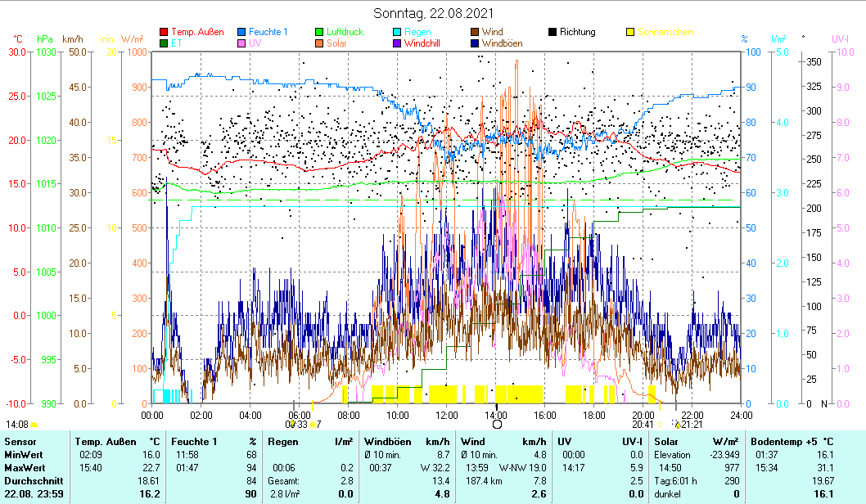Click the pink UV legend square
Viewport: 866px width, 504px height.
click(x=241, y=43)
